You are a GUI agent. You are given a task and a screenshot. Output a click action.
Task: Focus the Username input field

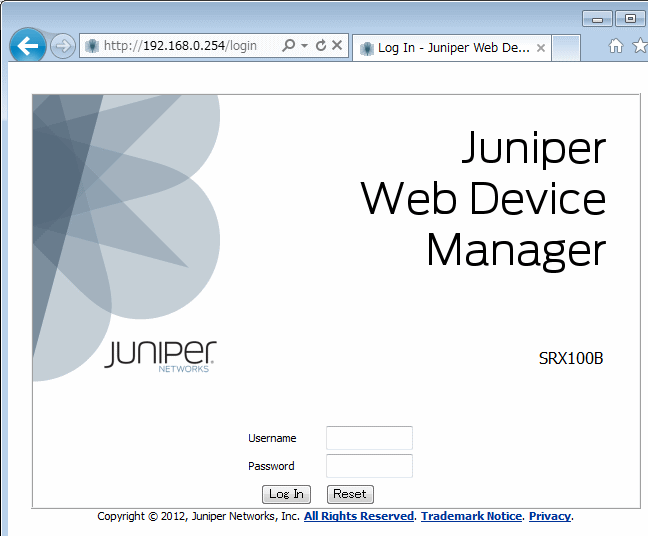(369, 438)
